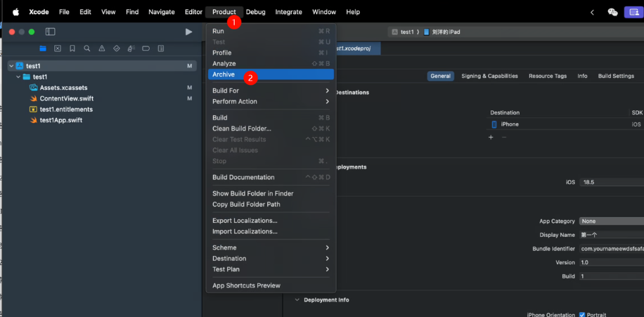Open the Find navigator magnifier icon
This screenshot has height=317, width=644.
(x=87, y=48)
